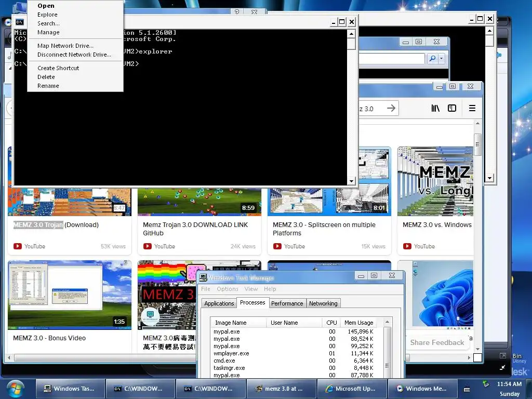The image size is (532, 399).
Task: Click YouTube icon under MEMZ vs. Windows
Action: point(407,246)
